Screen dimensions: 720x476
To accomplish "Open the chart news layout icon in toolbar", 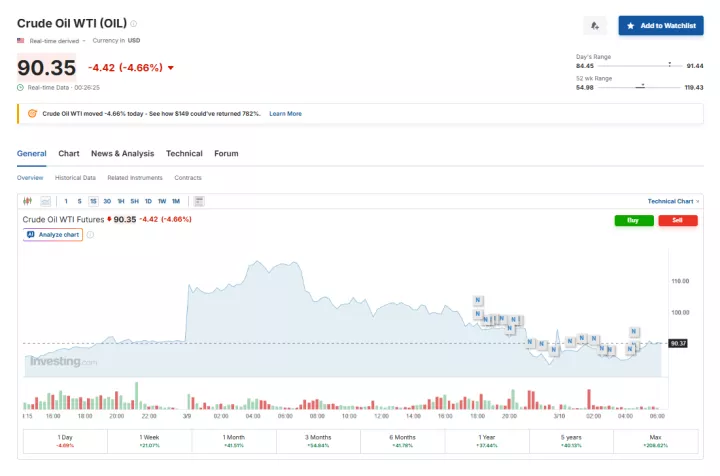I will coord(199,201).
